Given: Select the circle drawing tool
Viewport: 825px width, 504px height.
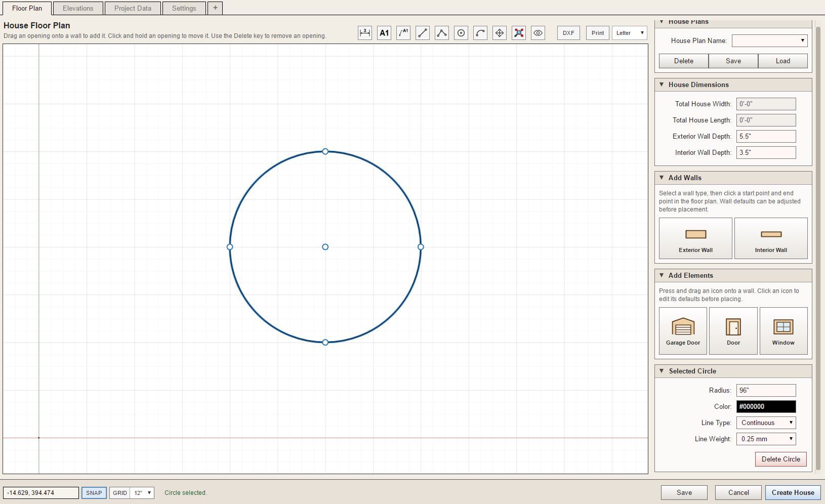Looking at the screenshot, I should tap(461, 33).
